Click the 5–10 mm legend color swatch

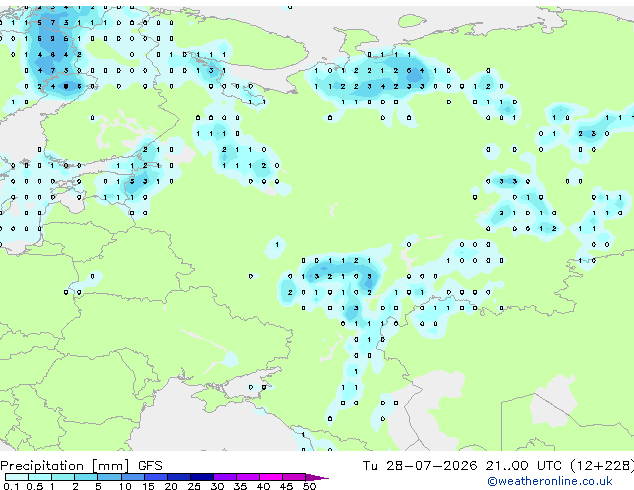[x=109, y=477]
